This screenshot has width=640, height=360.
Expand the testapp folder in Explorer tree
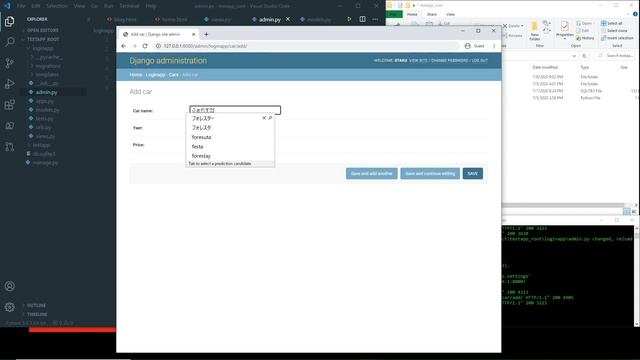click(x=39, y=145)
